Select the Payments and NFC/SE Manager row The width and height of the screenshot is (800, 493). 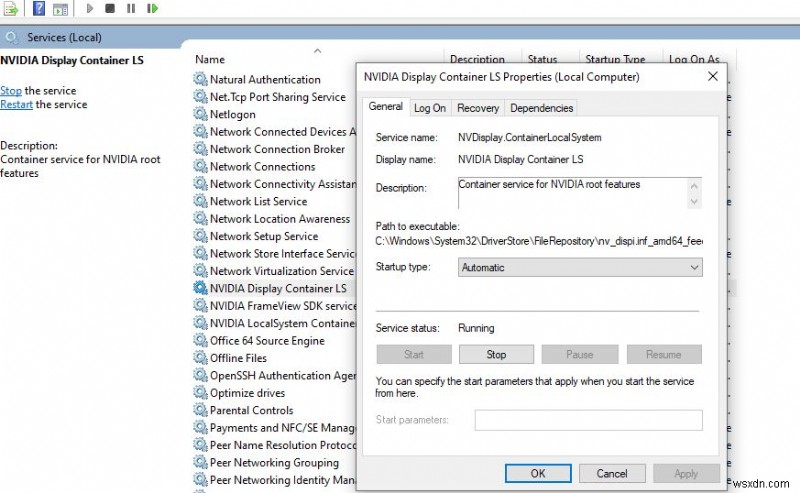coord(274,428)
